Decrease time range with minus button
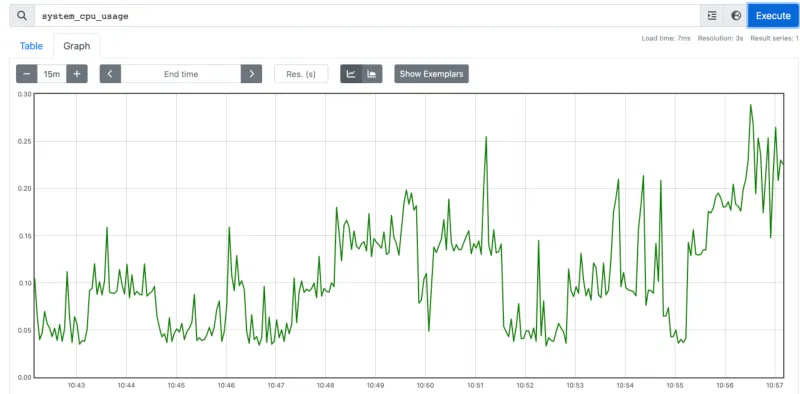This screenshot has width=800, height=394. pyautogui.click(x=27, y=74)
